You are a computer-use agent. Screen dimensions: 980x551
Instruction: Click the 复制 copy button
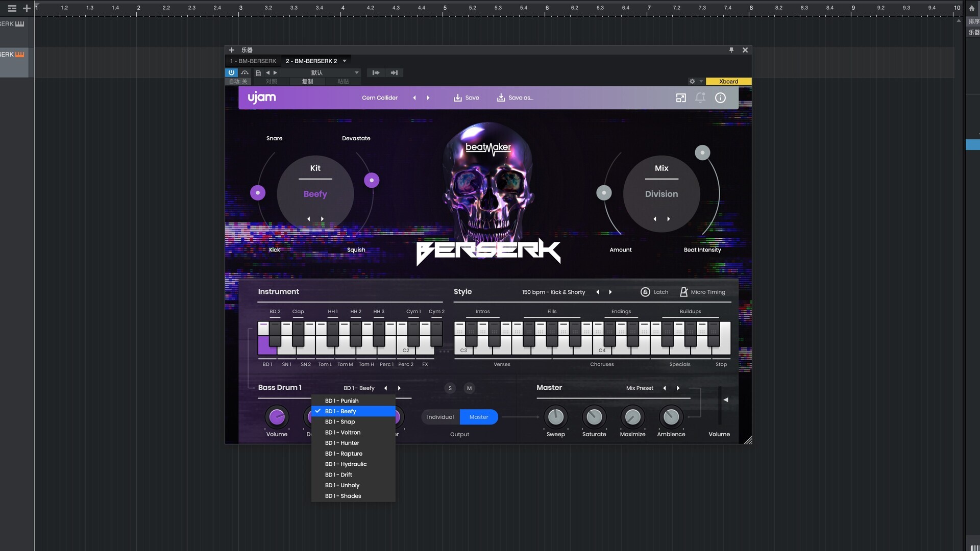307,81
